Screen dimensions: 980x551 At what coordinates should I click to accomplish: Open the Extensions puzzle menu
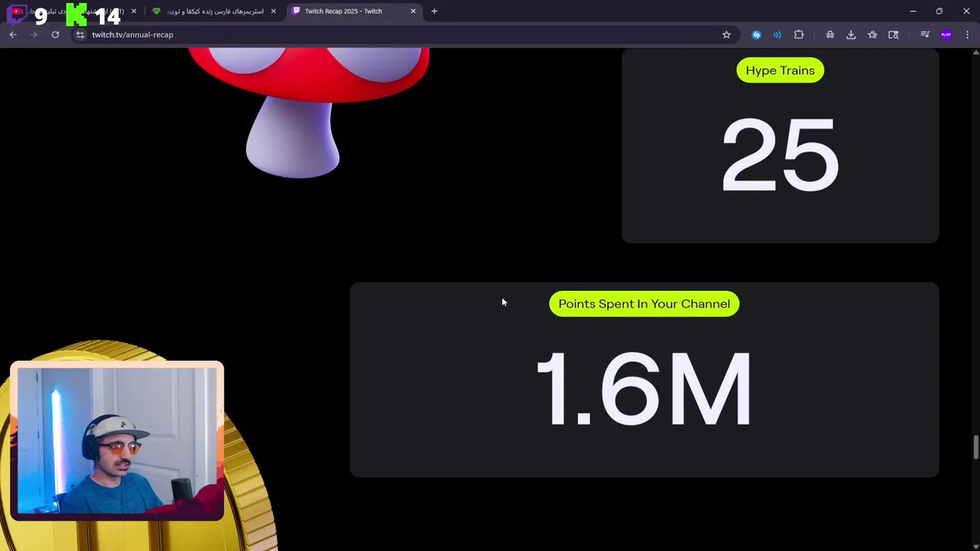tap(799, 34)
